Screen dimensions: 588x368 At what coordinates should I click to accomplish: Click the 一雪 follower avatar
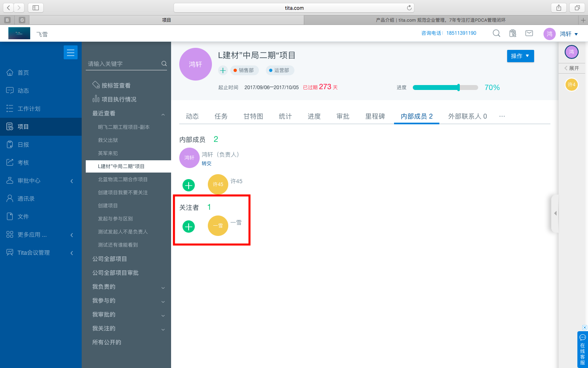[218, 226]
